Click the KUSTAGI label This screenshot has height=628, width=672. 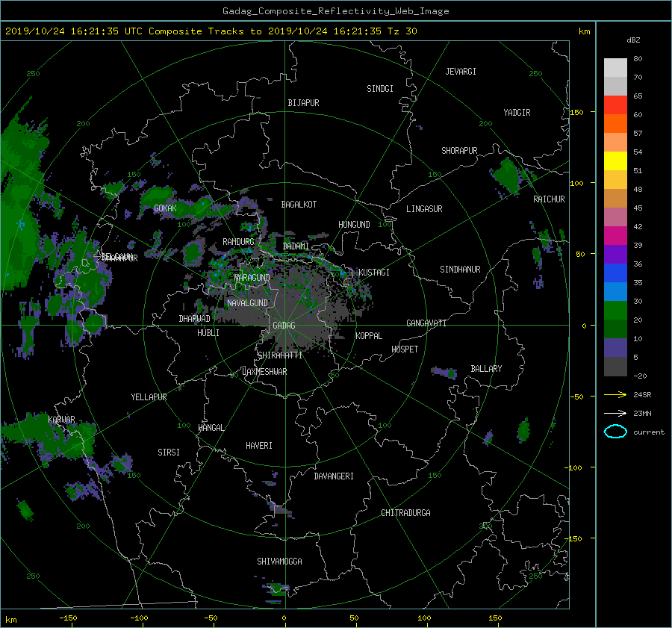pos(374,273)
